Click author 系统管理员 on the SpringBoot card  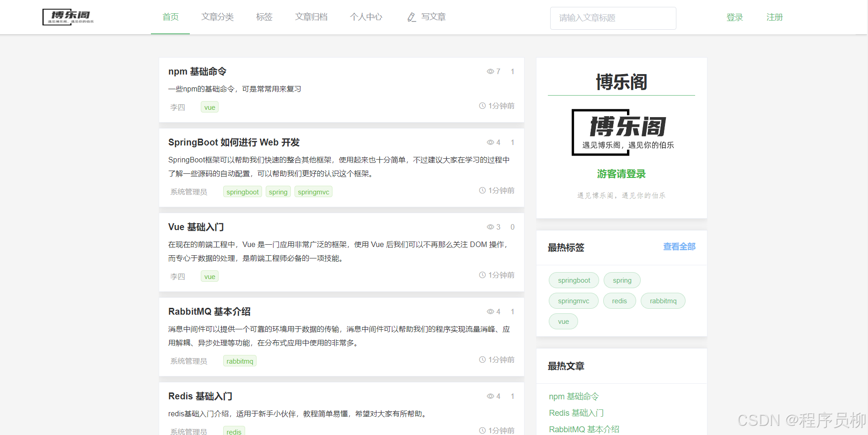click(188, 192)
